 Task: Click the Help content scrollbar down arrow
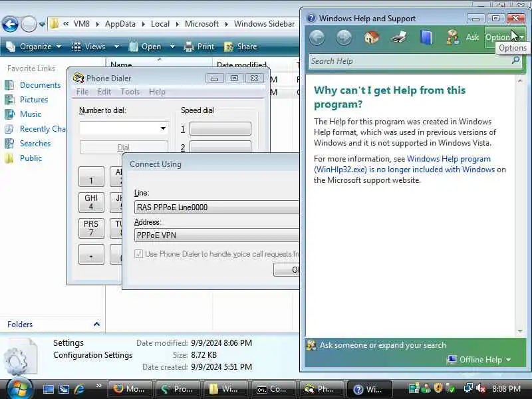tap(520, 331)
